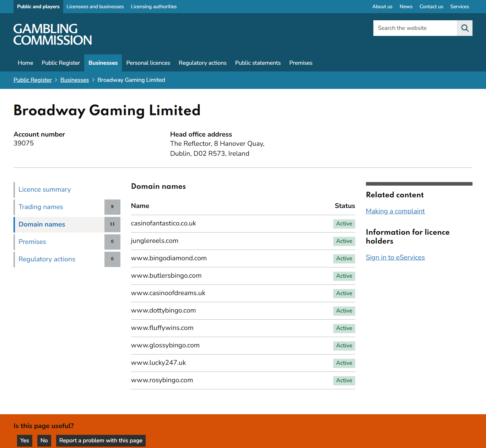Click domain www.fluffywins.com text

pos(162,328)
